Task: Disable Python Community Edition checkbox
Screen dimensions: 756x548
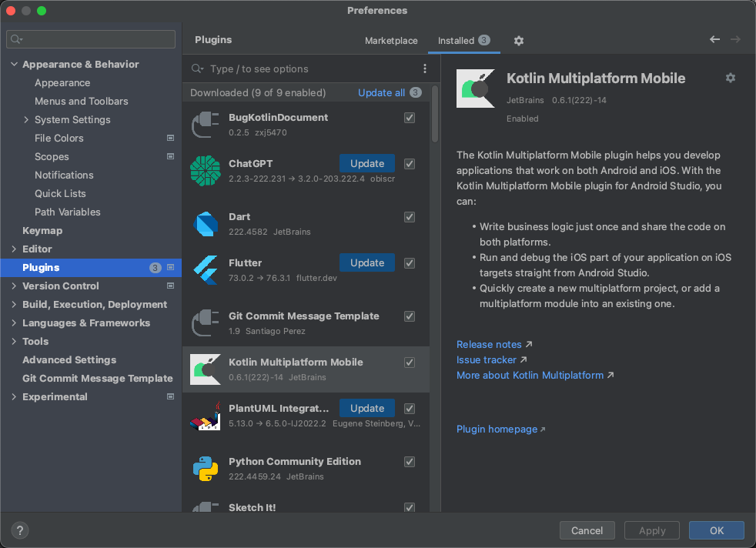Action: click(x=410, y=462)
